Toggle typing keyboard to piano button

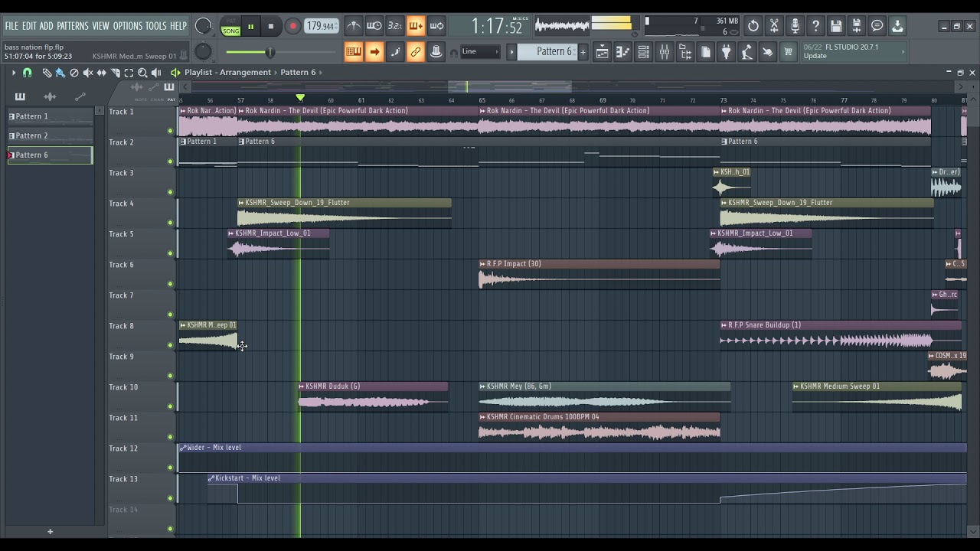click(x=353, y=52)
